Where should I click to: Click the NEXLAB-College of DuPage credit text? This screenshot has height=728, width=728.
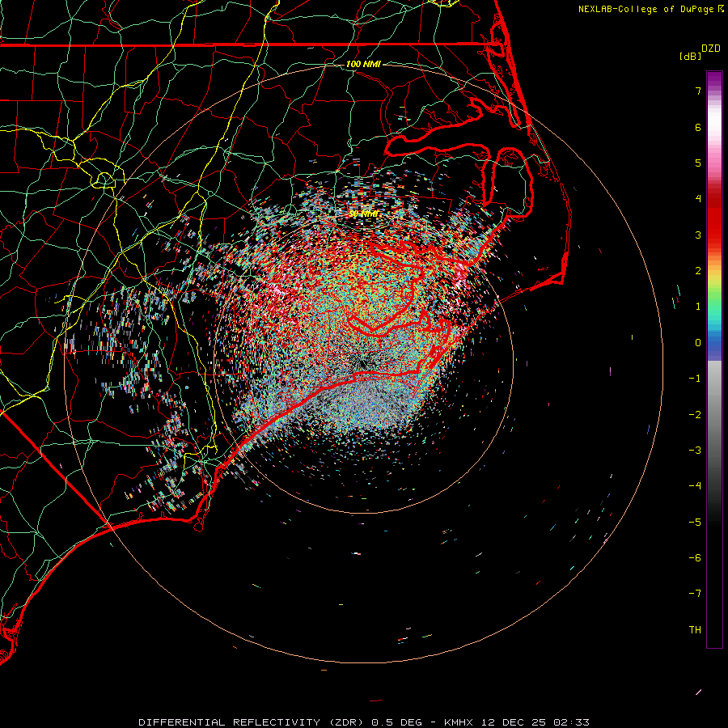646,9
